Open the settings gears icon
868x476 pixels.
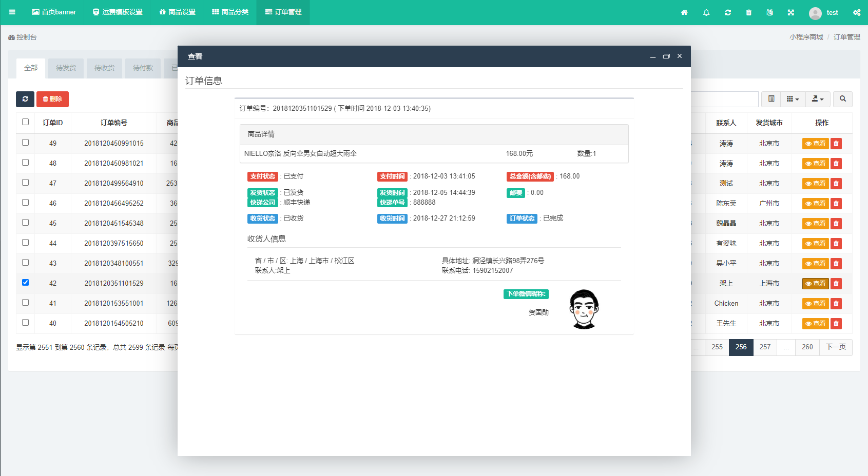pos(857,12)
